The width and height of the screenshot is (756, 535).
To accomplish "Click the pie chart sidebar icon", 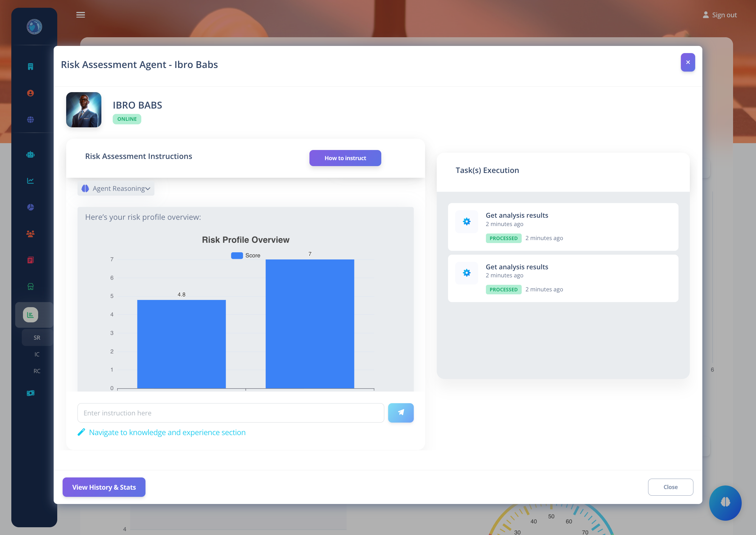I will pos(30,207).
